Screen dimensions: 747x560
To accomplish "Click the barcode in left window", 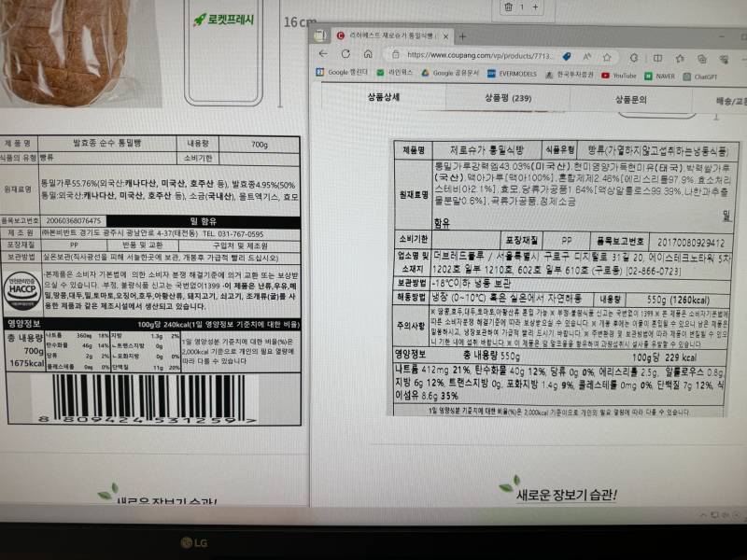I will 148,399.
